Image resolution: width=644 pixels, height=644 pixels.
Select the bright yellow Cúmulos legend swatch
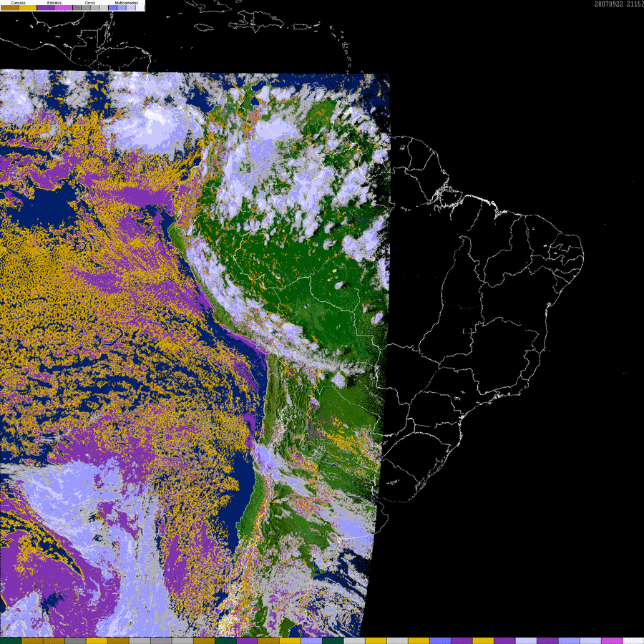pos(28,7)
